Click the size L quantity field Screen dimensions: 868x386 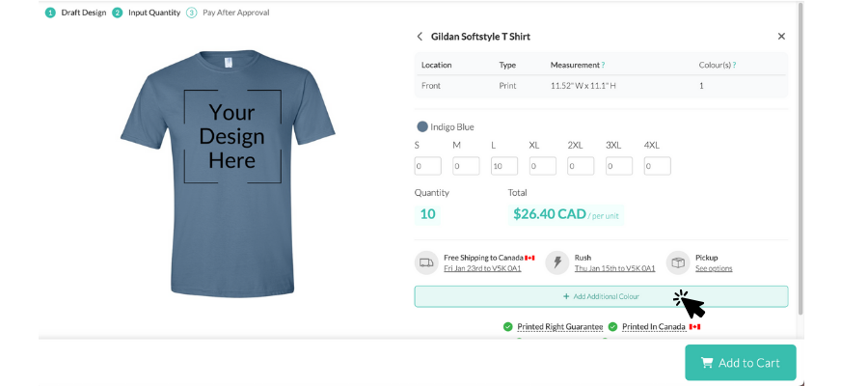pos(504,166)
